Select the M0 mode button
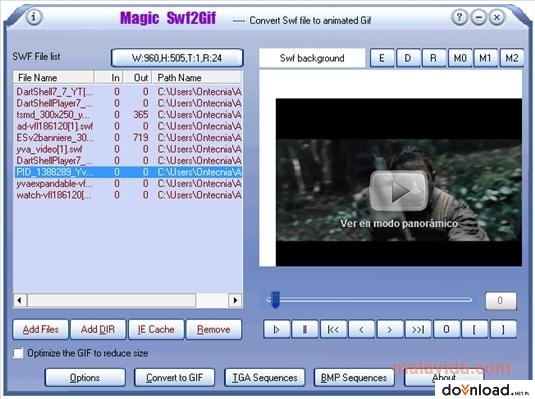Screen dimensions: 535x399 pyautogui.click(x=460, y=58)
